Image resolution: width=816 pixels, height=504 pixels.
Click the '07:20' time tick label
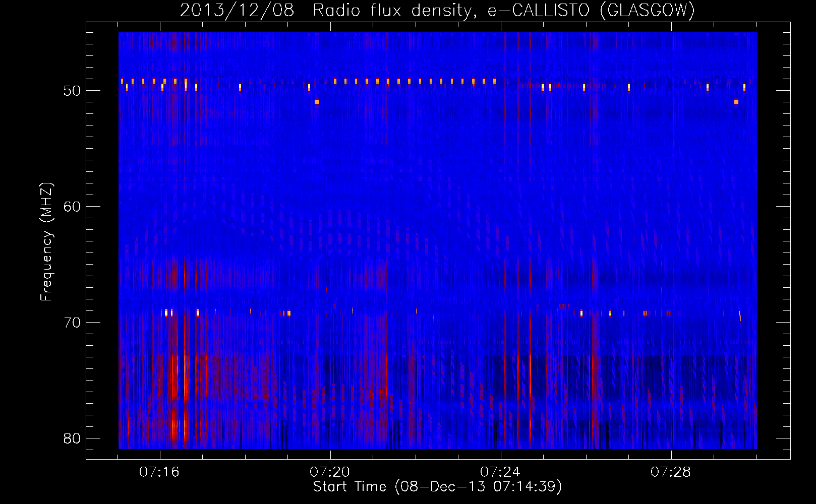tap(330, 472)
